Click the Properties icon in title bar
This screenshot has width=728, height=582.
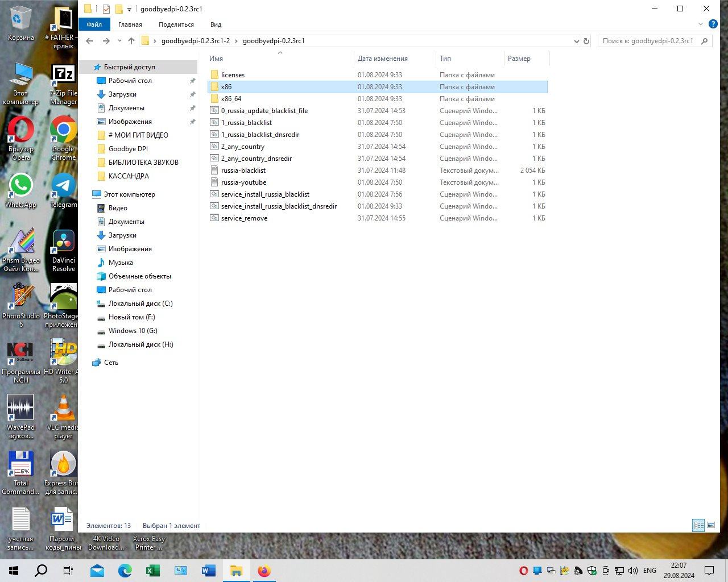tap(106, 9)
